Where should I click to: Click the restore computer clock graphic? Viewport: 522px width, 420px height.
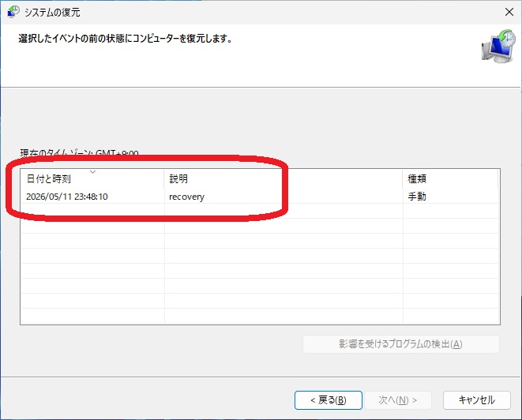498,47
